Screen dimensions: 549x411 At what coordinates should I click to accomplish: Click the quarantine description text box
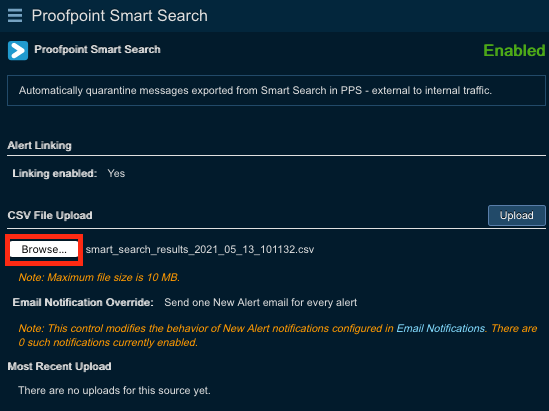(276, 90)
